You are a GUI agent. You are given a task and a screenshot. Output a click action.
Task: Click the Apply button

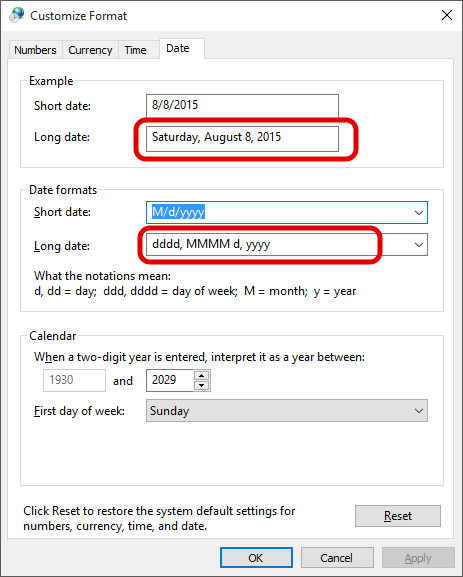418,558
